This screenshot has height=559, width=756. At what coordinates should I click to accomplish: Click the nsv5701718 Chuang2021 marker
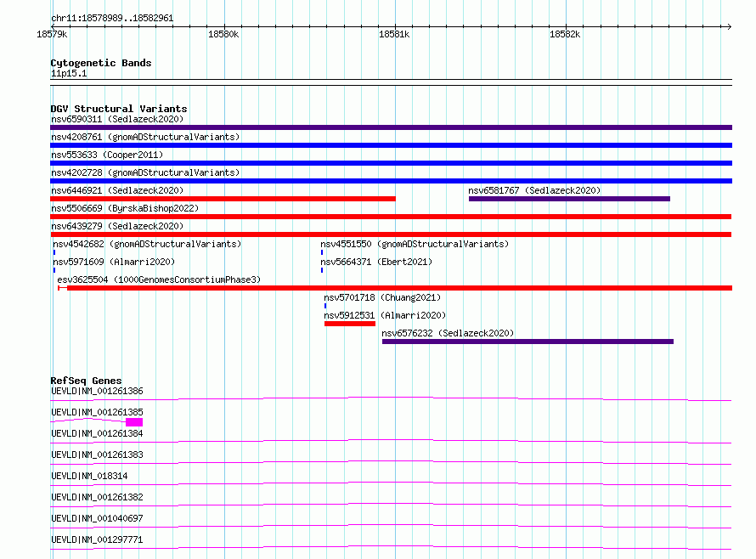[x=325, y=306]
